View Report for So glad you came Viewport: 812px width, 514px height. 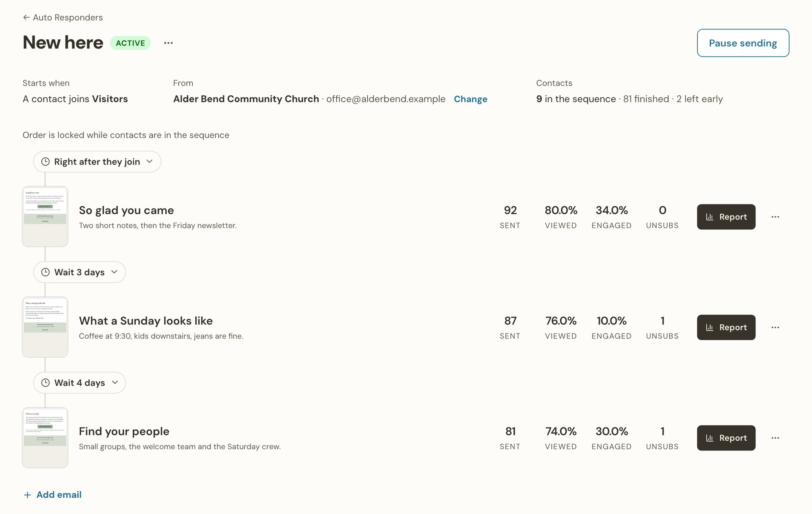[x=726, y=217]
